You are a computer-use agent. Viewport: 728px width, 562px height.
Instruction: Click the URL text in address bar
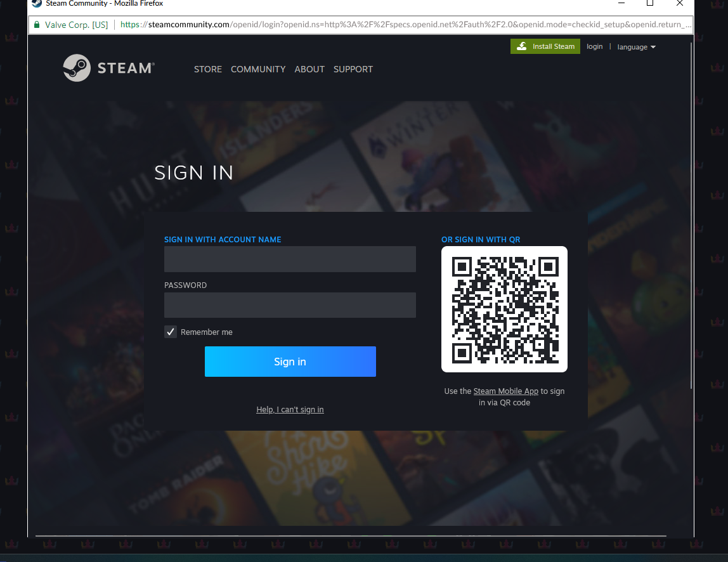(406, 25)
